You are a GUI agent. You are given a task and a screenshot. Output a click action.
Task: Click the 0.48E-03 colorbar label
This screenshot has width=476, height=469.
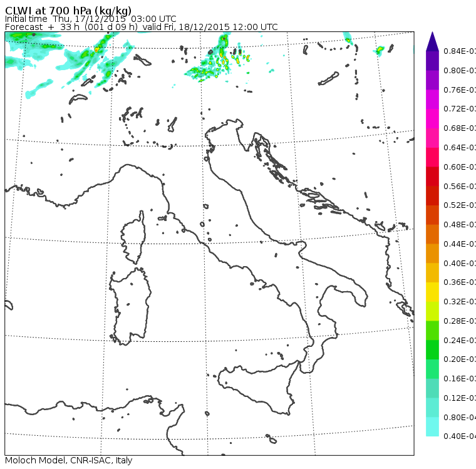[460, 225]
